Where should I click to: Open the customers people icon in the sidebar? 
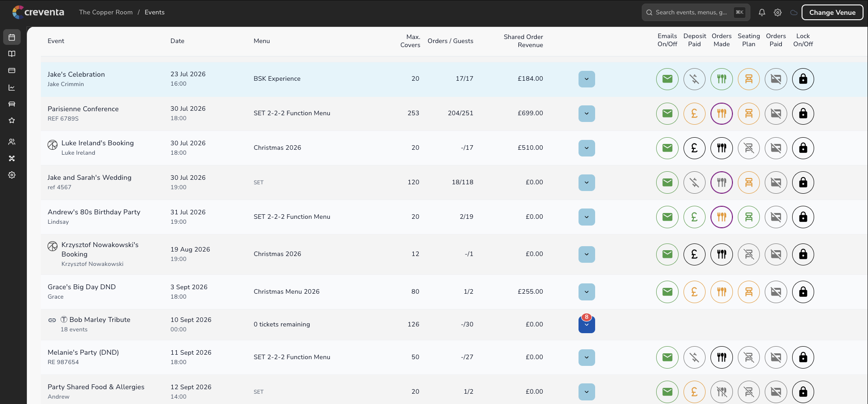(x=12, y=142)
